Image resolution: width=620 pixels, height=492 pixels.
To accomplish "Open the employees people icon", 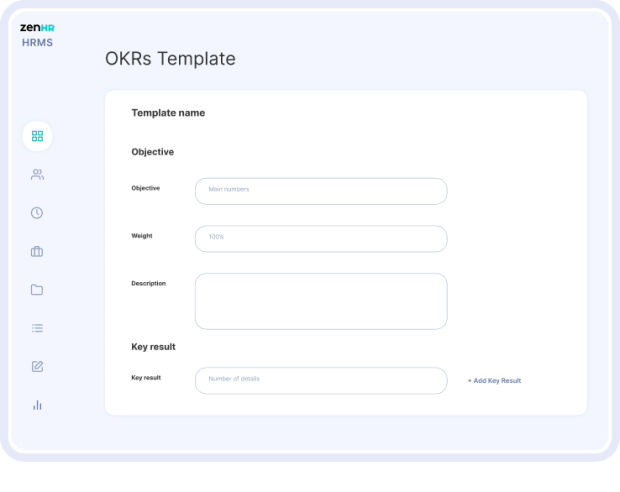I will tap(37, 174).
